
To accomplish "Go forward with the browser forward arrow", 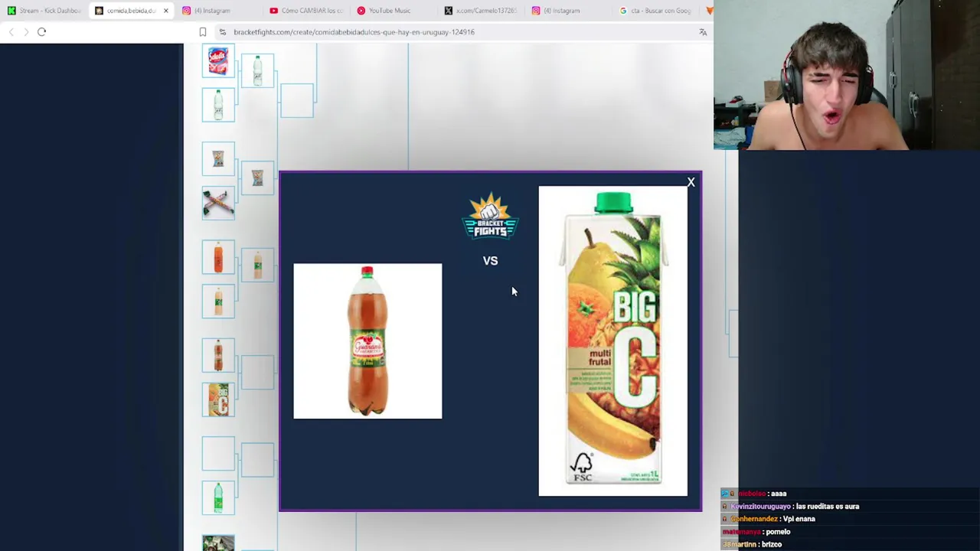I will click(x=26, y=32).
